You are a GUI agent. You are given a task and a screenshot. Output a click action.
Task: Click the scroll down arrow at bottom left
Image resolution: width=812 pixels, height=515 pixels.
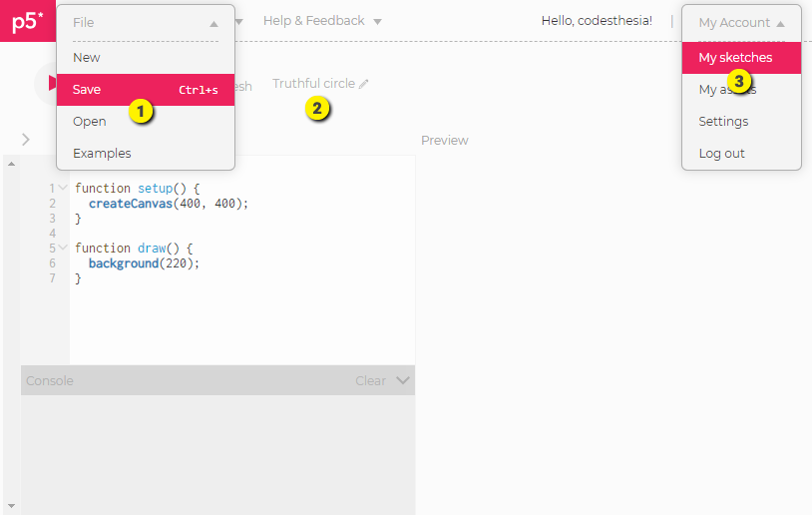coord(10,506)
